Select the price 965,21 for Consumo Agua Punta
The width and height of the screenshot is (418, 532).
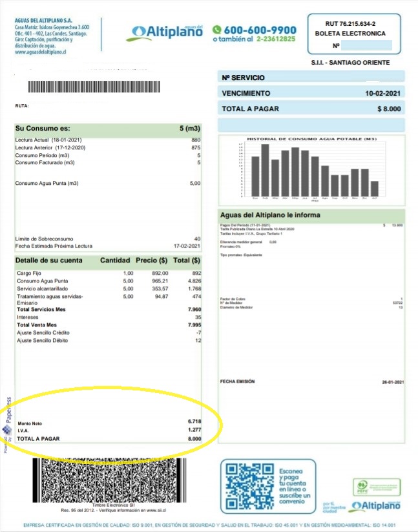click(x=160, y=281)
